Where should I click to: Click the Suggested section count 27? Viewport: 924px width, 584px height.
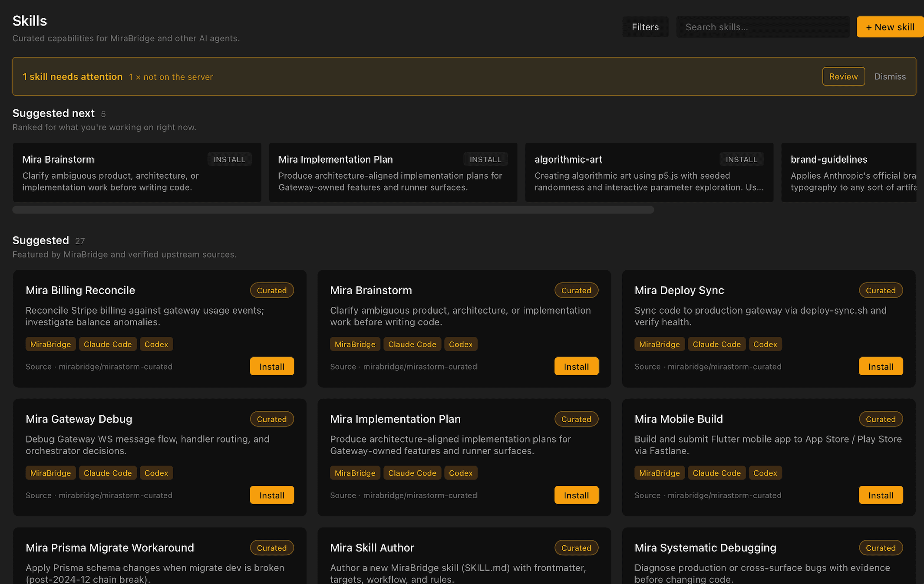[x=80, y=241]
